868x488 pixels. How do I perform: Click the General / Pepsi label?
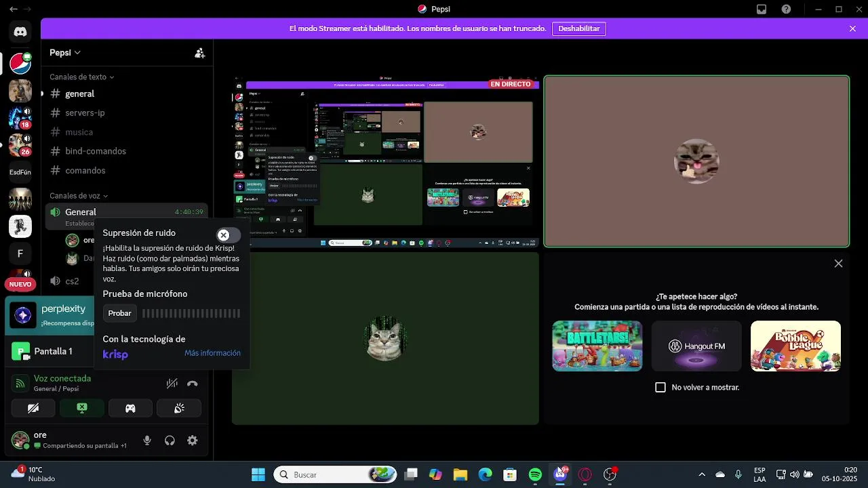point(56,389)
